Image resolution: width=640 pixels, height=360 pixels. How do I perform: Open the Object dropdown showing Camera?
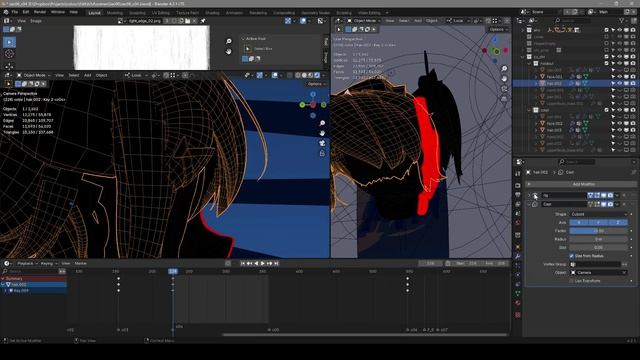[598, 273]
